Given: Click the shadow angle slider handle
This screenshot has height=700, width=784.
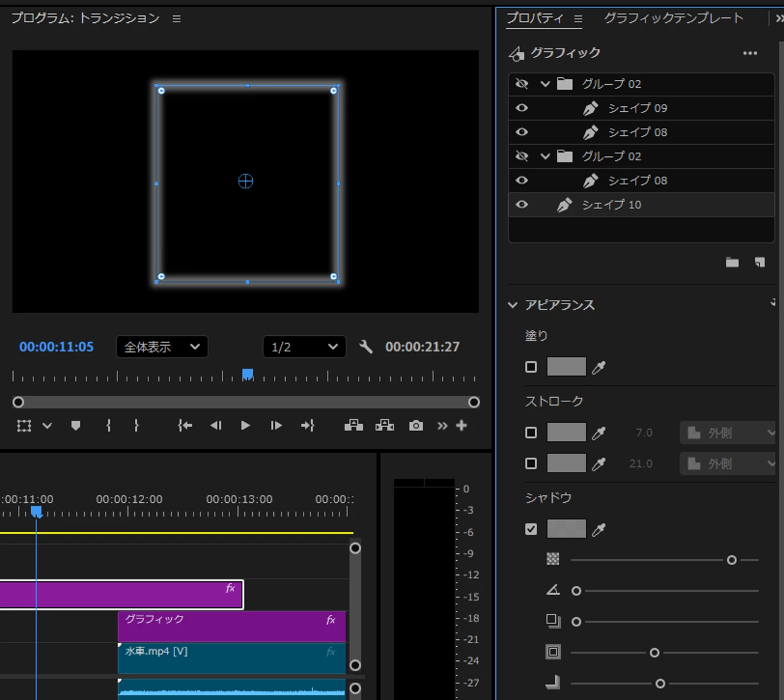Looking at the screenshot, I should tap(576, 591).
